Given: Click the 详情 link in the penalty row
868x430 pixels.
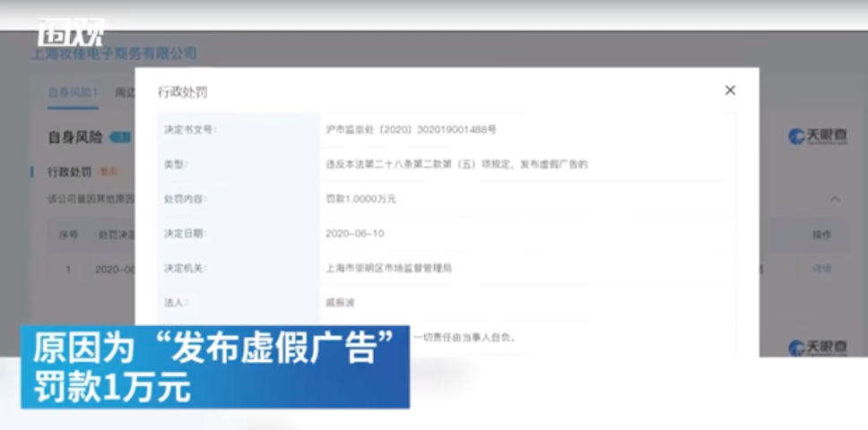Looking at the screenshot, I should point(821,269).
